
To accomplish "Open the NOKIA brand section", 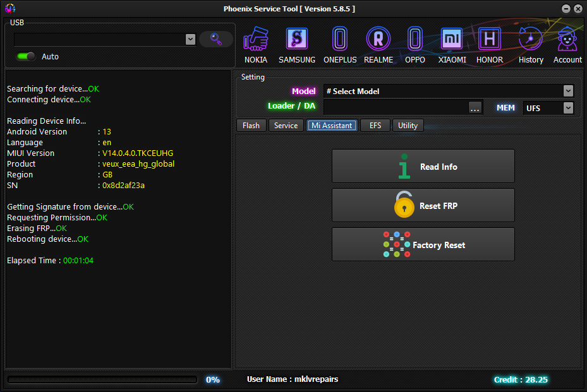I will tap(256, 45).
